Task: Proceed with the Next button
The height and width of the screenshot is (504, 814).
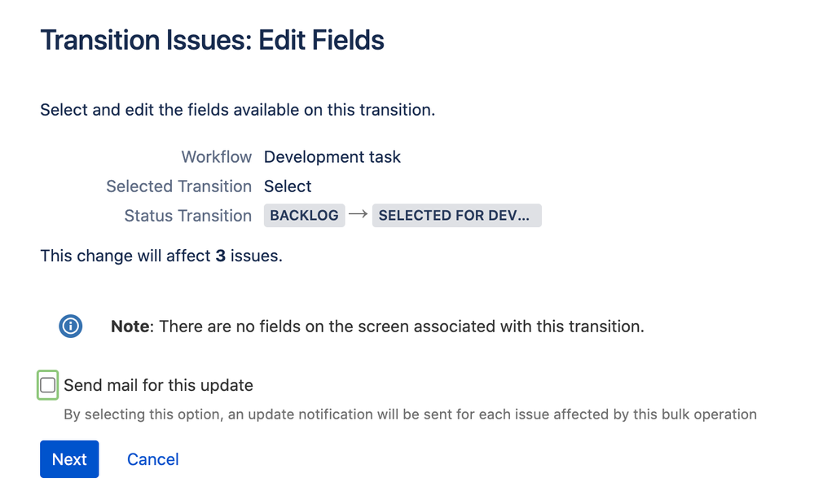Action: pyautogui.click(x=69, y=459)
